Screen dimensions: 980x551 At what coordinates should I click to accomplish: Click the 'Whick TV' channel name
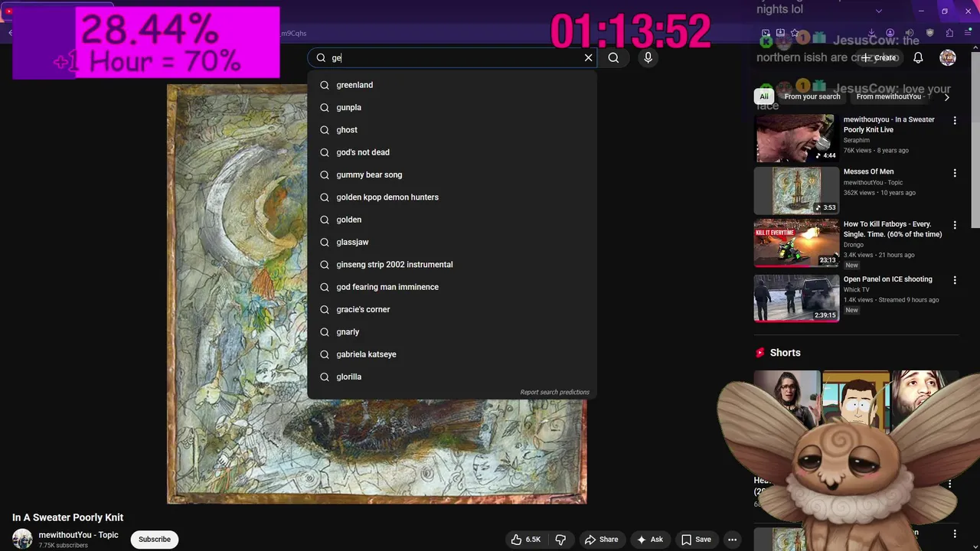[856, 290]
